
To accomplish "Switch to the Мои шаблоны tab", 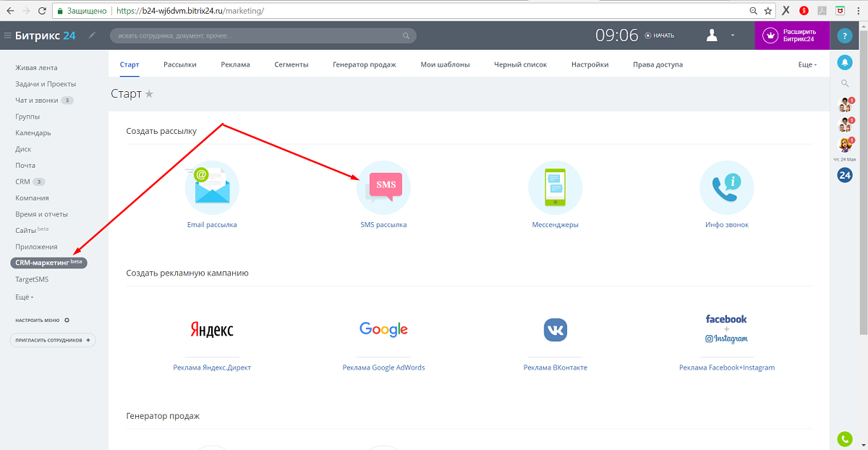I will click(445, 64).
